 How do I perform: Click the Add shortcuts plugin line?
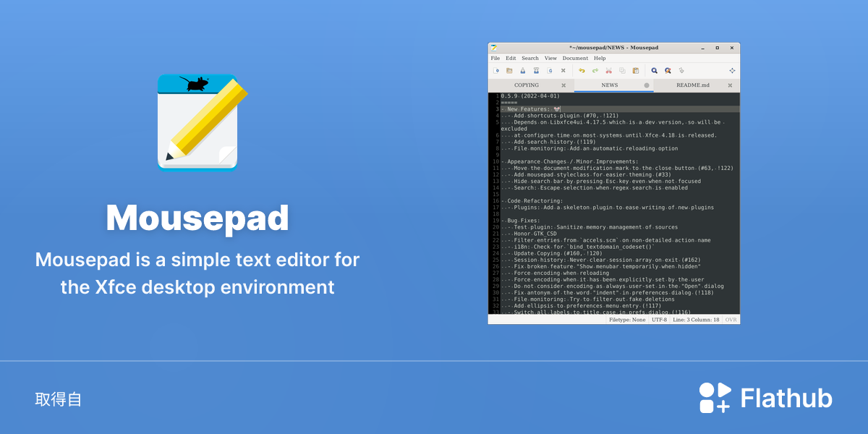[x=560, y=116]
